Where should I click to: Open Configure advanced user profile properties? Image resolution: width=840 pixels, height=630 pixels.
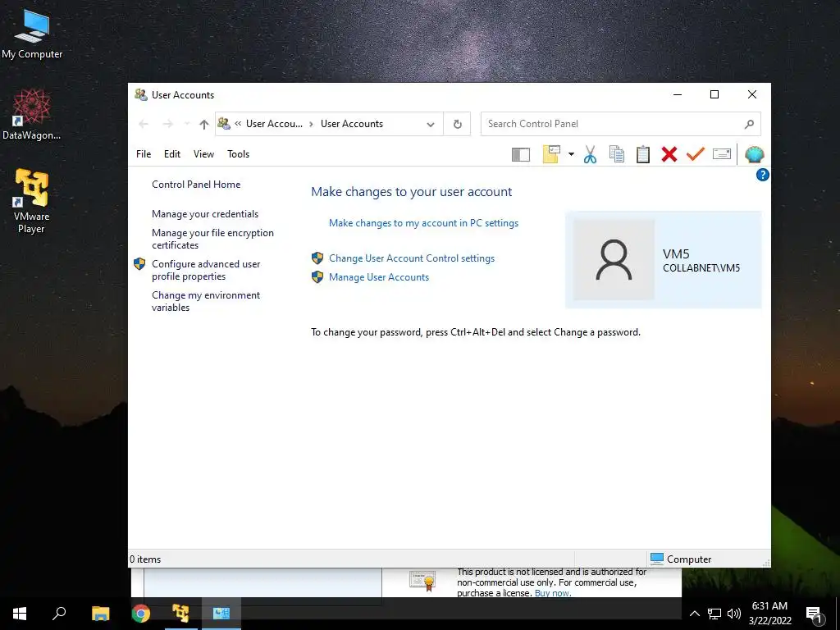(206, 270)
